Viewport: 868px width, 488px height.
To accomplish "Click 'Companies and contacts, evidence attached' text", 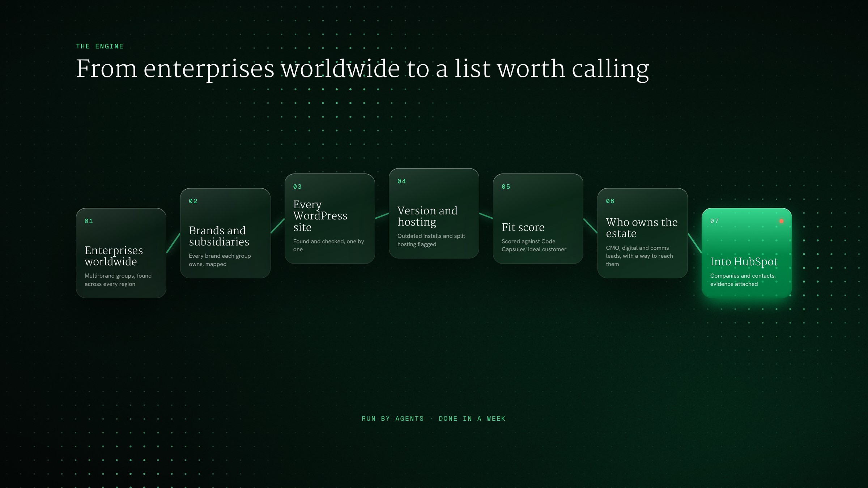I will point(743,280).
